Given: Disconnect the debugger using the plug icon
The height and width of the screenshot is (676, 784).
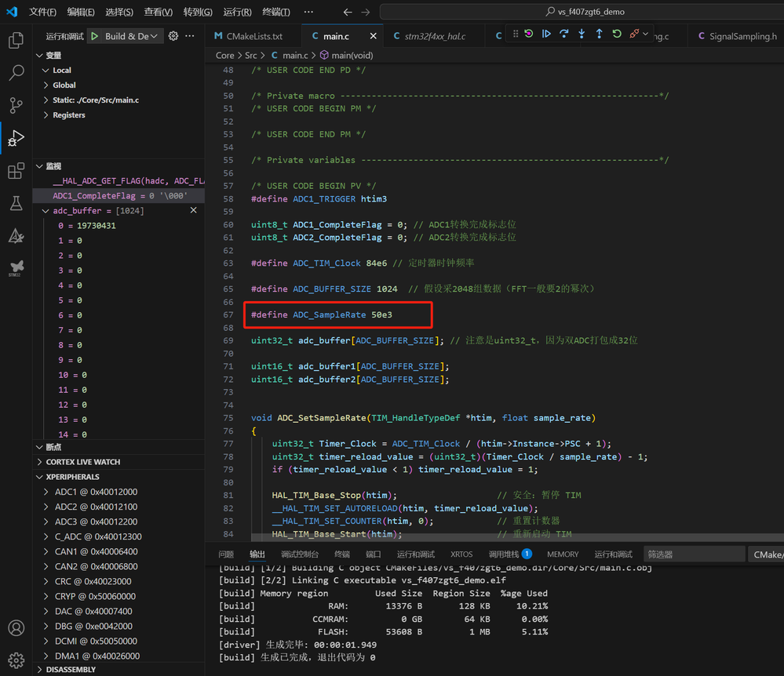Looking at the screenshot, I should [634, 35].
